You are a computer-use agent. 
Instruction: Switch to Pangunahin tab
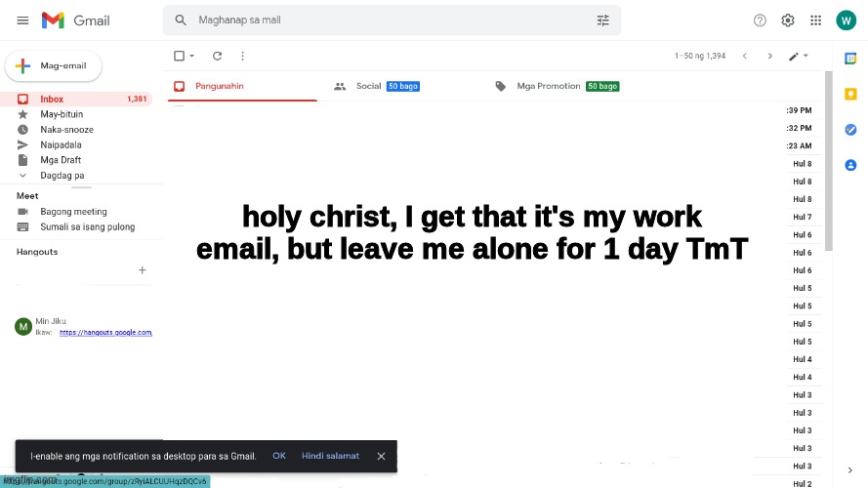coord(242,86)
